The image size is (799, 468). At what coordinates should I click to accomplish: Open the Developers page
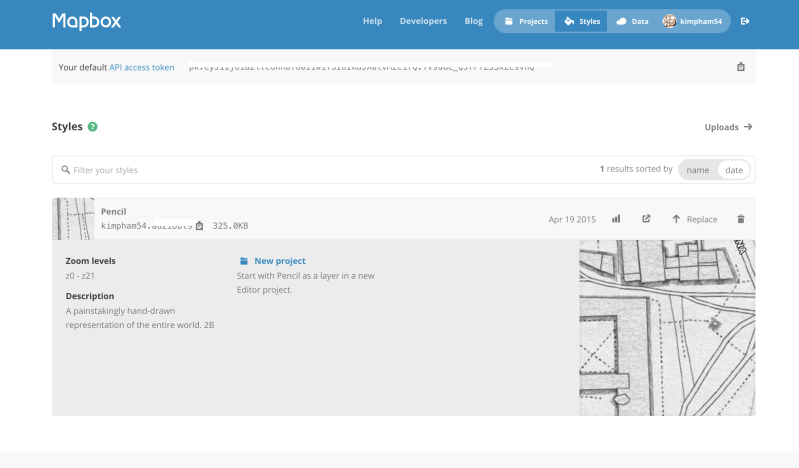pos(423,21)
